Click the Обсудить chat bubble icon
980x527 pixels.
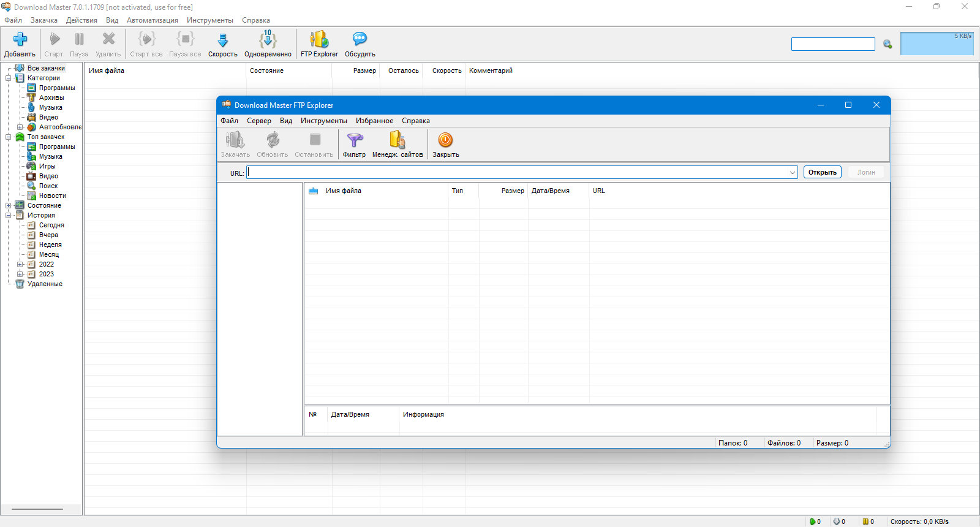click(x=360, y=39)
